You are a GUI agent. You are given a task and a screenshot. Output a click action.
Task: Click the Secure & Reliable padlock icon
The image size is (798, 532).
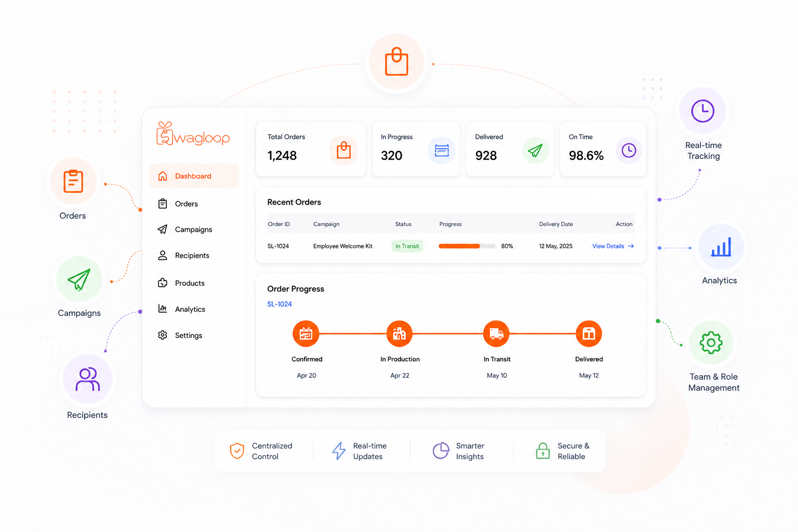(x=543, y=451)
